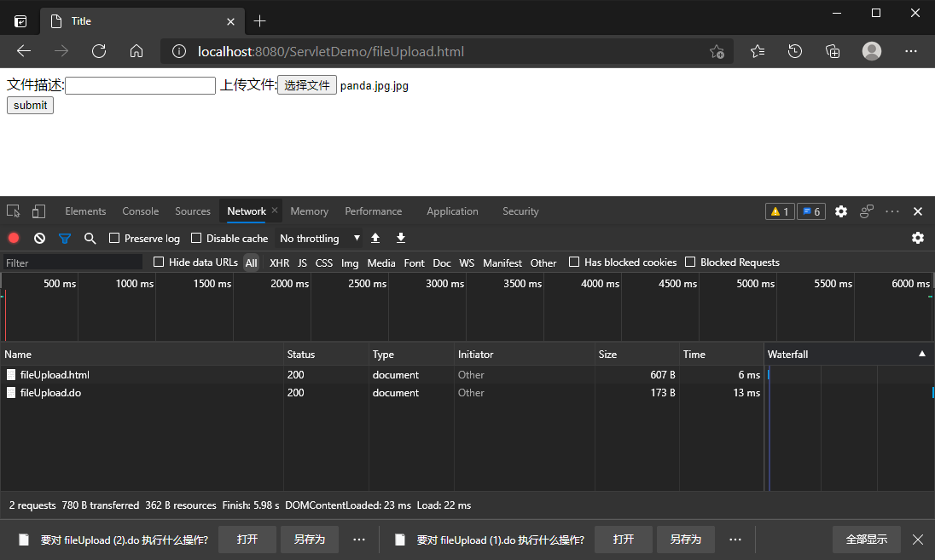Open the Security tab

520,211
